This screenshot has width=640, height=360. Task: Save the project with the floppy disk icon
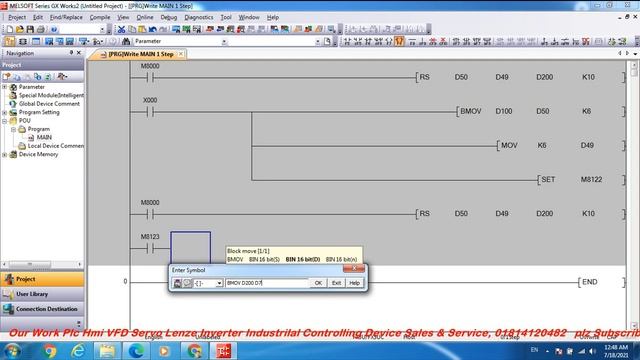click(x=30, y=29)
